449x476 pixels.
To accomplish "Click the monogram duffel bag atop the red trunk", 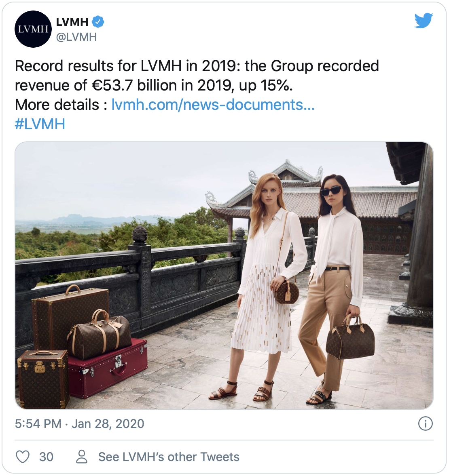I will click(99, 334).
